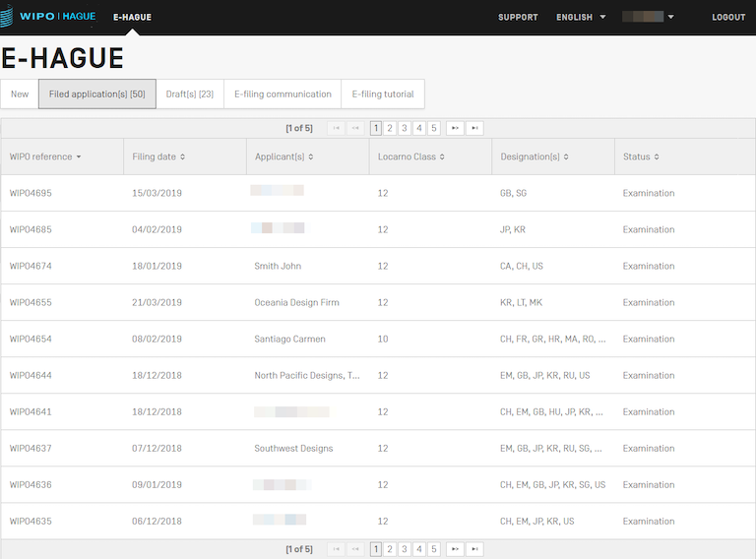Jump to last page in top paginator
This screenshot has width=756, height=559.
(474, 128)
